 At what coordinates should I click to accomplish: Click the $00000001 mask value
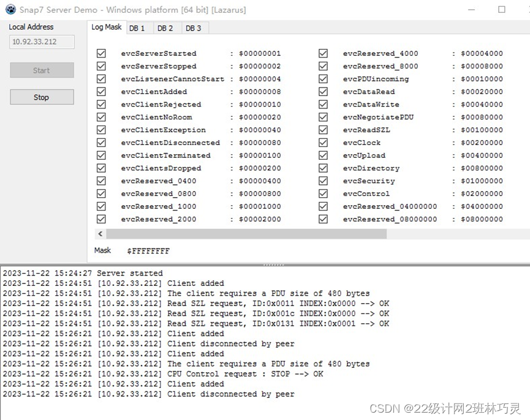(x=260, y=53)
